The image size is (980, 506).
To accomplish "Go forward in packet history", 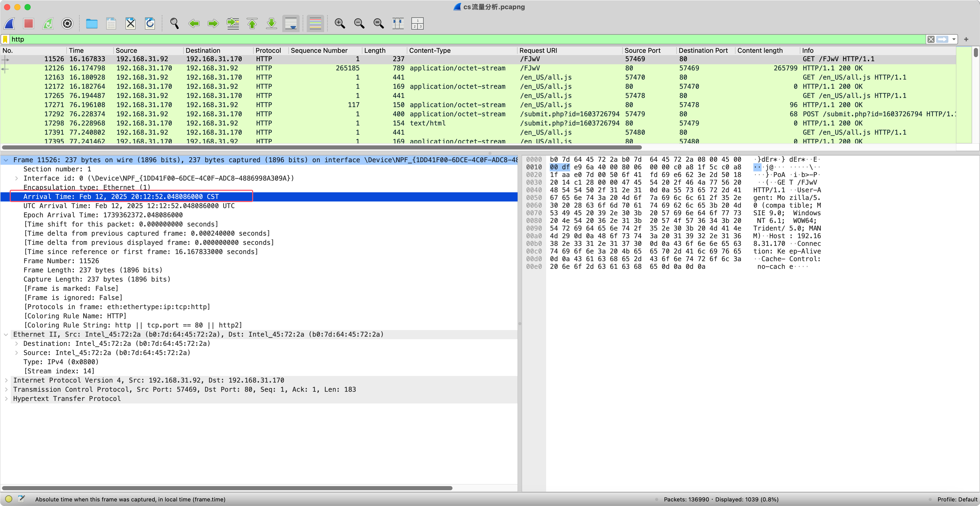I will click(x=213, y=23).
